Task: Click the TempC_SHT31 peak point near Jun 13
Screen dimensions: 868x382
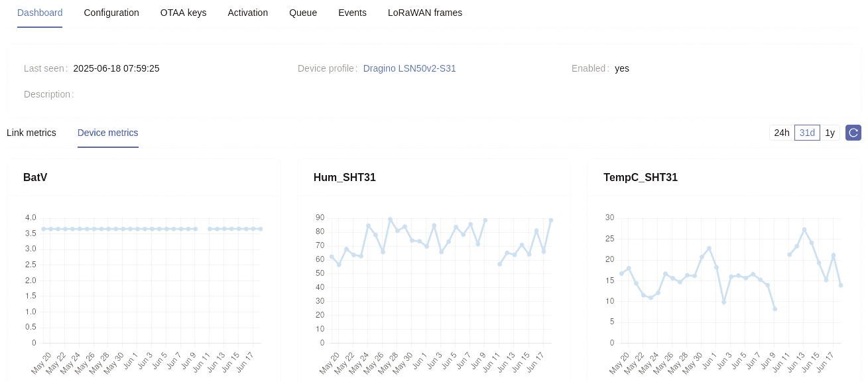Action: coord(804,229)
